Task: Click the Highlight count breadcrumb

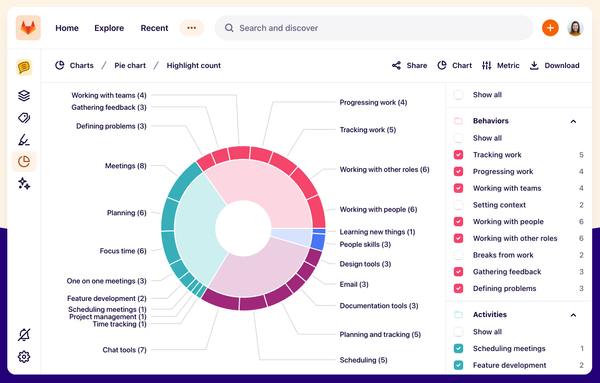Action: pos(194,65)
